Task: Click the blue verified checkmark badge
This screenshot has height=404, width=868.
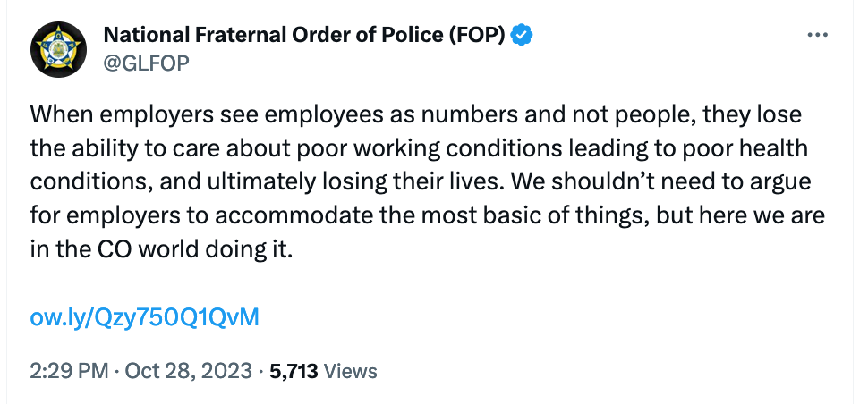Action: pyautogui.click(x=523, y=35)
